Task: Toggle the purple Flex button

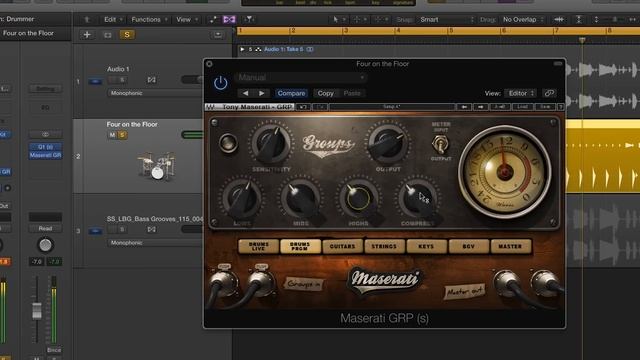Action: [229, 19]
